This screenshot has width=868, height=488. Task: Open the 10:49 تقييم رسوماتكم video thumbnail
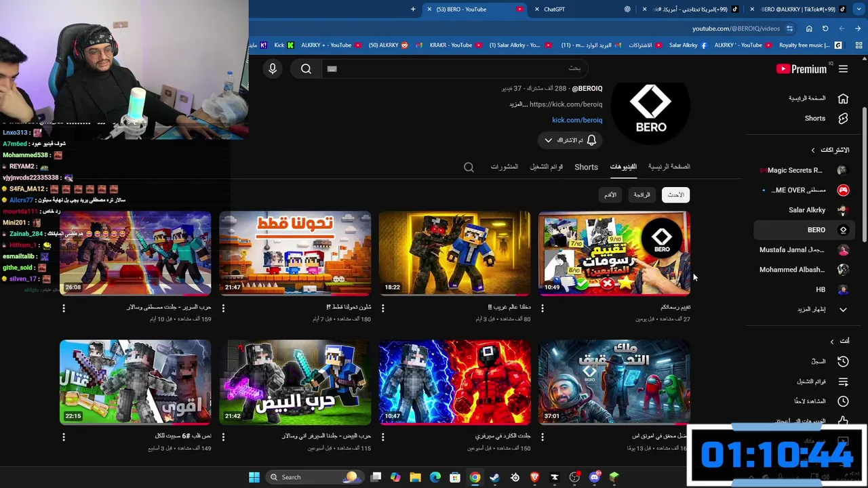coord(614,253)
